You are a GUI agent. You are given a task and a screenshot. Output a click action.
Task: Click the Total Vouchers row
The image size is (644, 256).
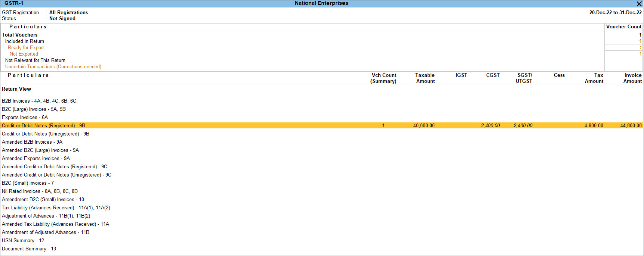[19, 35]
